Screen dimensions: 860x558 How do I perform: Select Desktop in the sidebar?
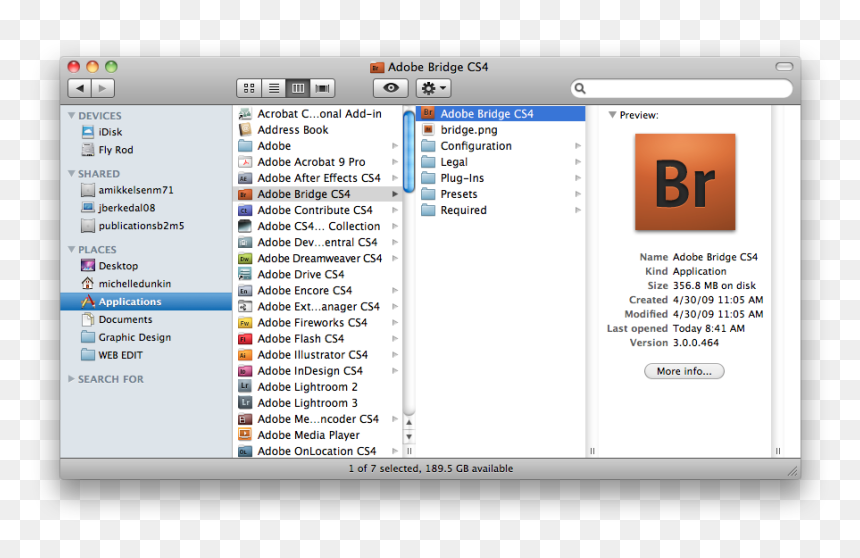[x=146, y=266]
